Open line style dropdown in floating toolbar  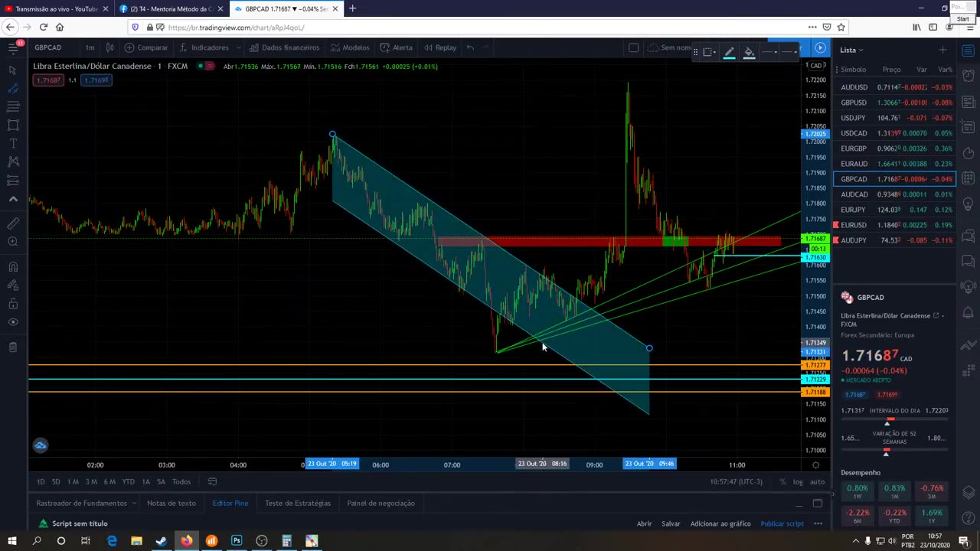[789, 52]
